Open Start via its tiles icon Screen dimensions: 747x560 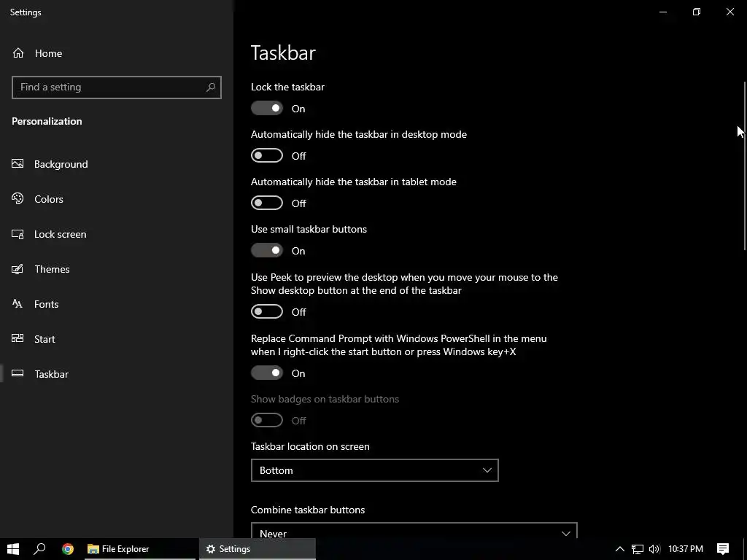(18, 338)
